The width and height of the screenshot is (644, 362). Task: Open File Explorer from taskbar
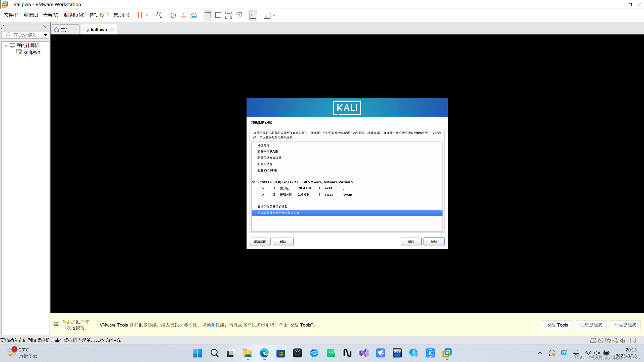[x=248, y=353]
